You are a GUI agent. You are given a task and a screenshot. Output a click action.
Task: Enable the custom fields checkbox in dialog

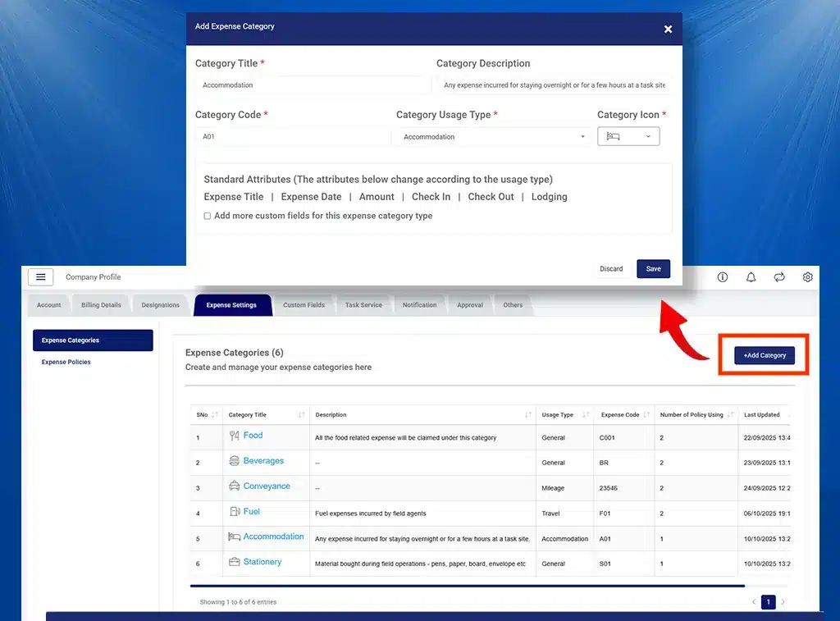pyautogui.click(x=208, y=215)
